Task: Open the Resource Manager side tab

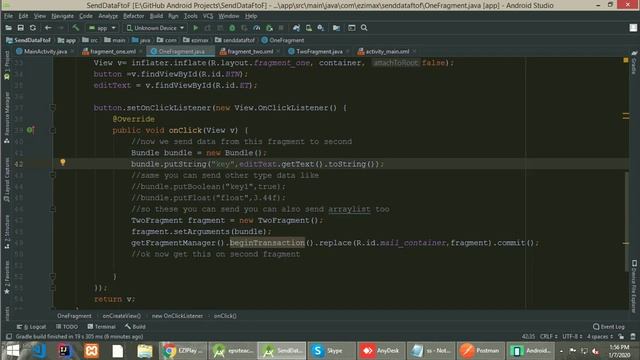Action: click(7, 118)
